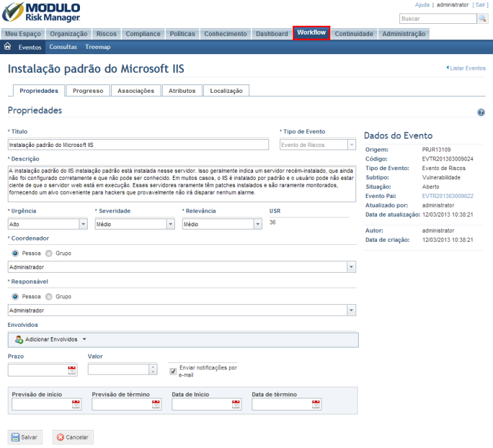
Task: Switch to the Localização tab
Action: [226, 90]
